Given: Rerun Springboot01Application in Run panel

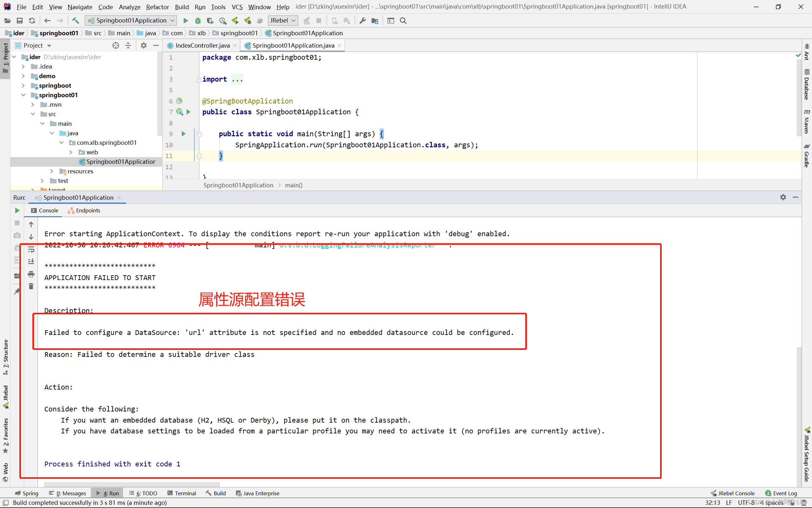Looking at the screenshot, I should tap(17, 211).
